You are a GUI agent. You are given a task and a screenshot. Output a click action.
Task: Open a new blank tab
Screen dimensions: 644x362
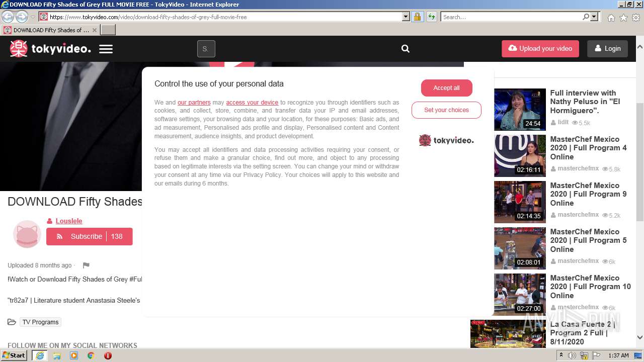click(x=108, y=30)
